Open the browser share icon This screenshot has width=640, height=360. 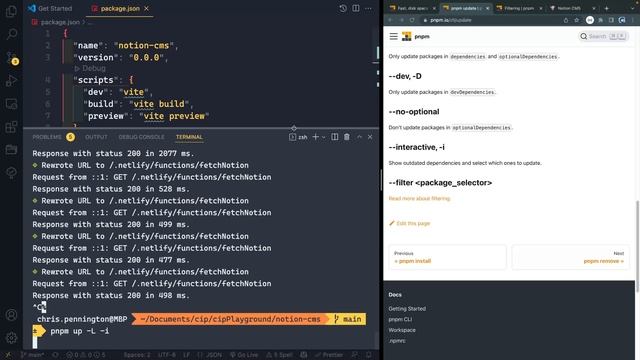(x=566, y=20)
